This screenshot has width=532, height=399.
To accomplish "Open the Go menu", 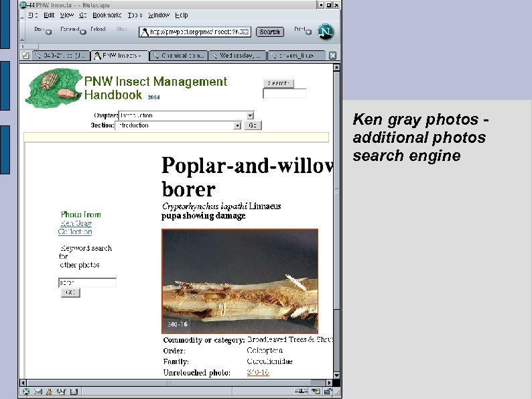I will coord(83,15).
